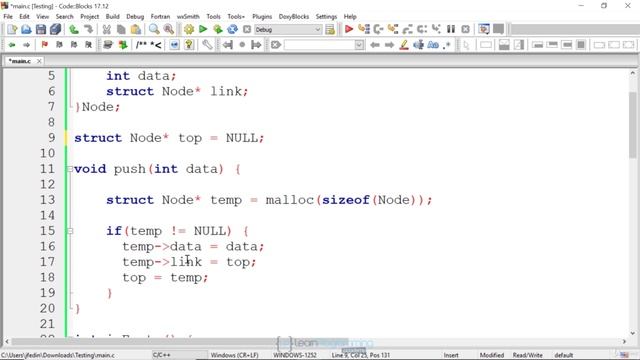Collapse the push function fold marker
The image size is (640, 360).
pyautogui.click(x=70, y=169)
